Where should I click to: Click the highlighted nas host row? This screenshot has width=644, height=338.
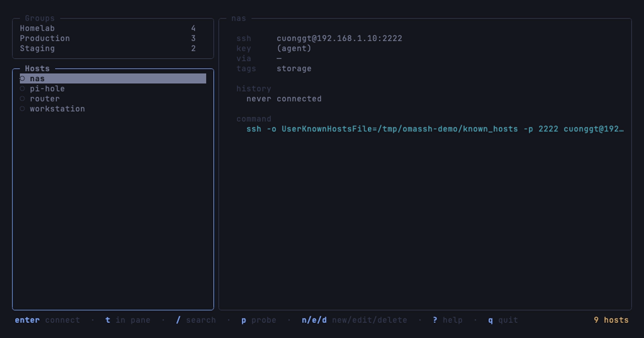[113, 79]
